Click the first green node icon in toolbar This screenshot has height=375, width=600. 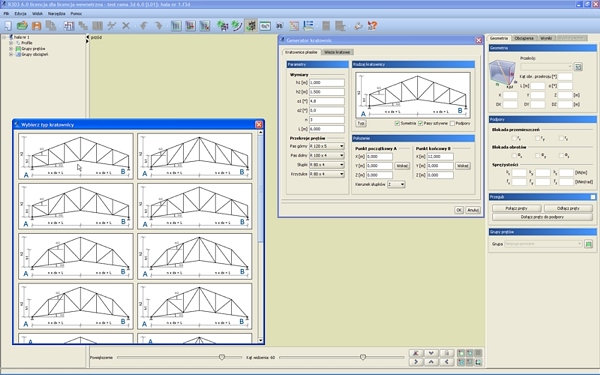click(223, 26)
